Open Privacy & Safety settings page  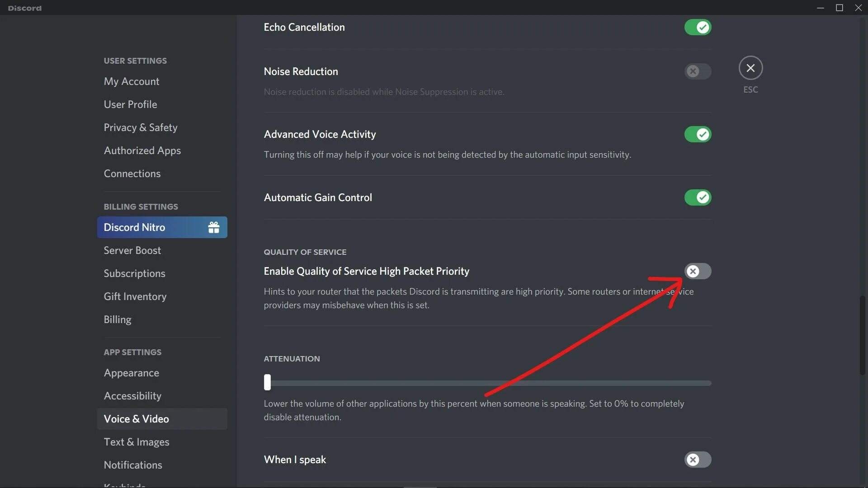pos(140,127)
